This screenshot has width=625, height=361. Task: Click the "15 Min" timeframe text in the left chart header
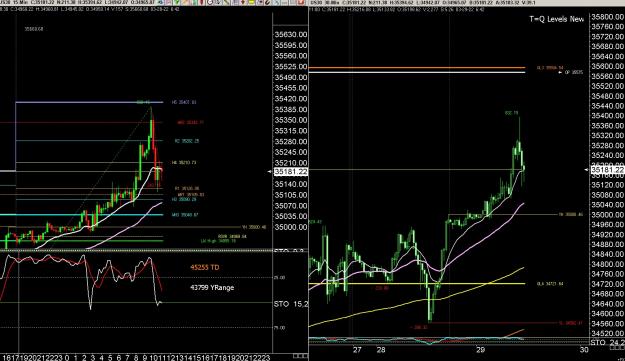click(19, 2)
